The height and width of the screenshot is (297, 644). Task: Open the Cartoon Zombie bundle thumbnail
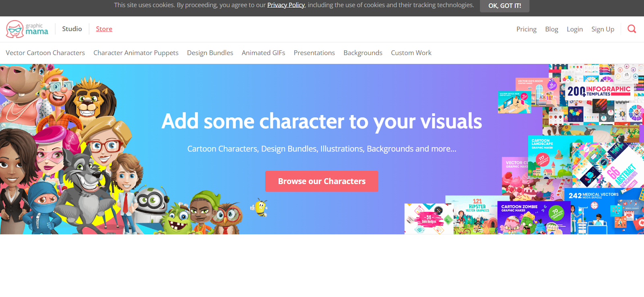coord(533,218)
